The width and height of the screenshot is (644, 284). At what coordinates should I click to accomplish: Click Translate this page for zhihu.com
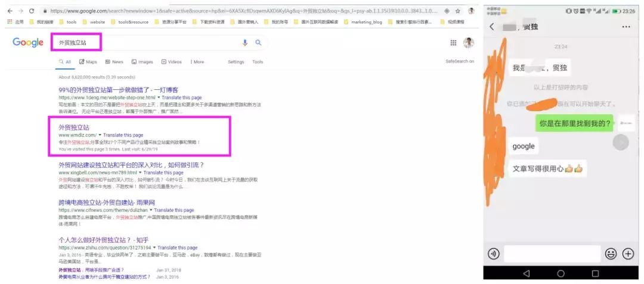pos(178,248)
